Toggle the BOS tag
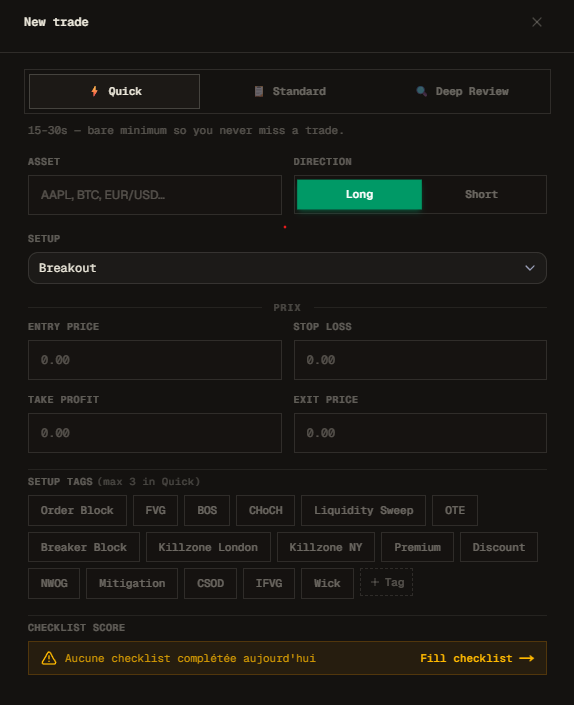574x705 pixels. tap(207, 510)
